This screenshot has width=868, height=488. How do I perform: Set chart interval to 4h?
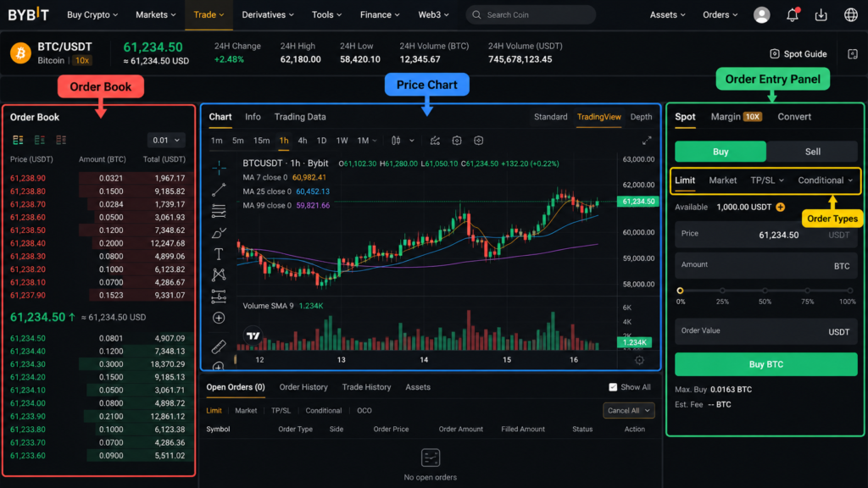pos(303,141)
